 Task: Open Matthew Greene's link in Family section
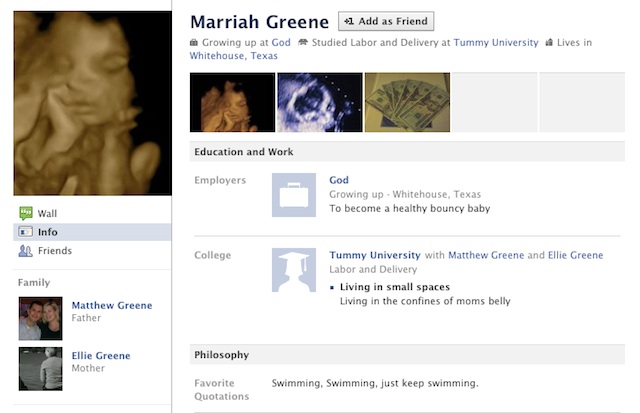tap(112, 305)
